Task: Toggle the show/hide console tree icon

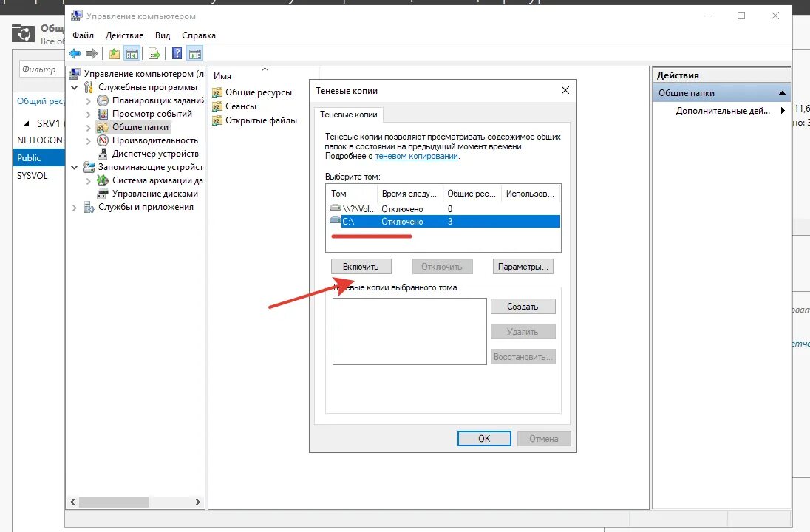Action: 132,53
